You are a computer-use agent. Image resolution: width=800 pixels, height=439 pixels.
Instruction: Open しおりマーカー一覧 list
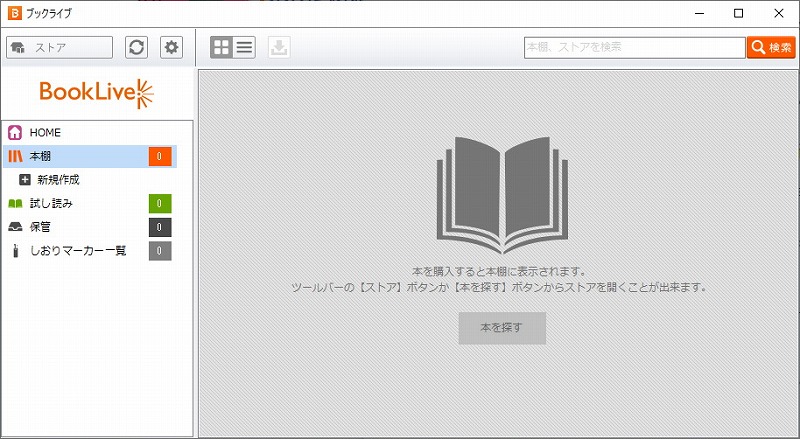[90, 251]
